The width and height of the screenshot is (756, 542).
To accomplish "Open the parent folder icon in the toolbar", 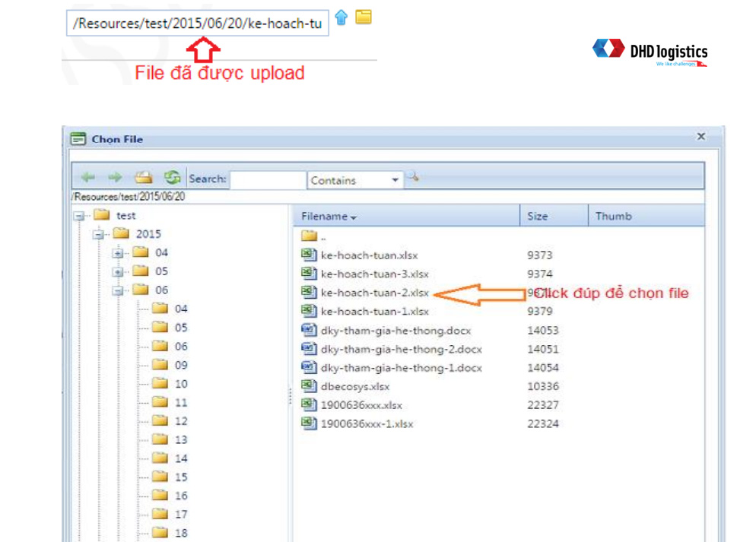I will coord(143,176).
